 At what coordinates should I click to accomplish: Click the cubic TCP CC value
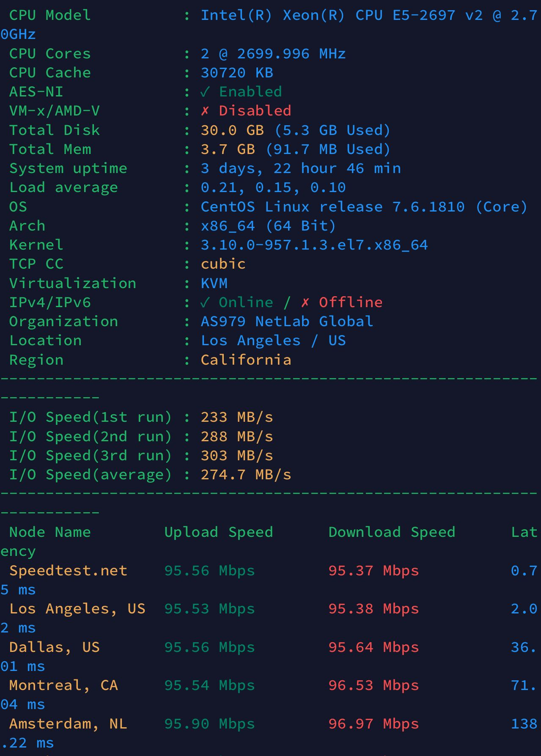[x=223, y=264]
